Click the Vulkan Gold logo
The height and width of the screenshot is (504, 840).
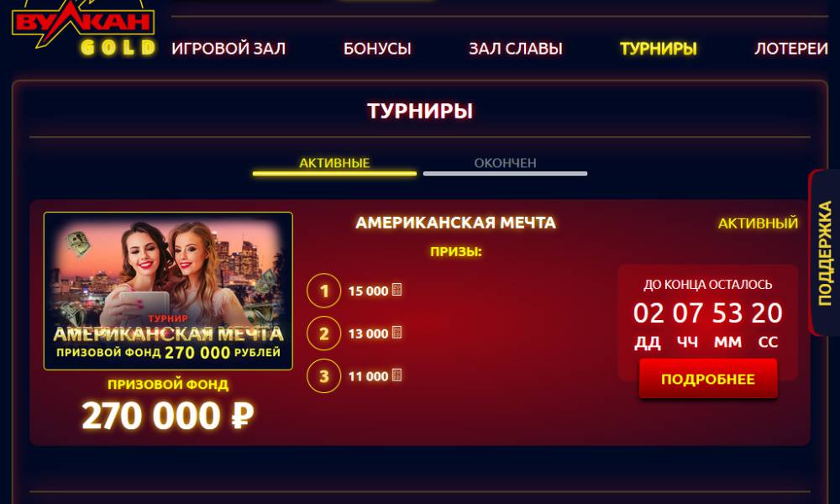coord(83,28)
